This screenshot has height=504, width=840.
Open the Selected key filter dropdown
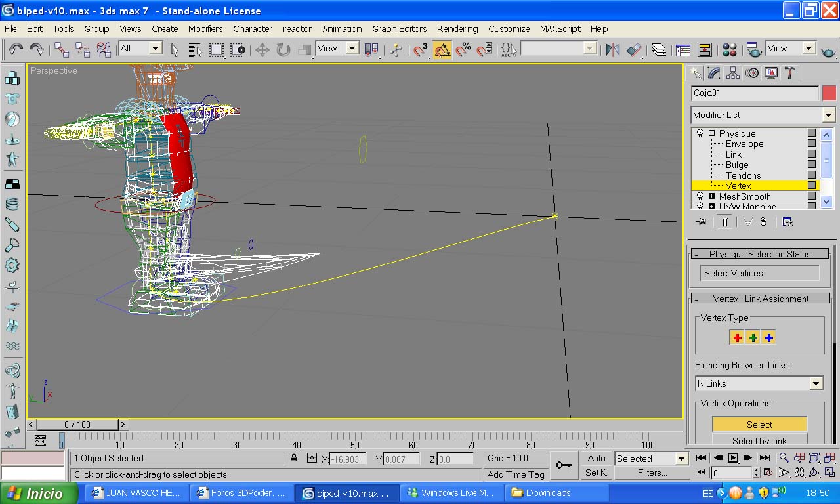coord(651,459)
